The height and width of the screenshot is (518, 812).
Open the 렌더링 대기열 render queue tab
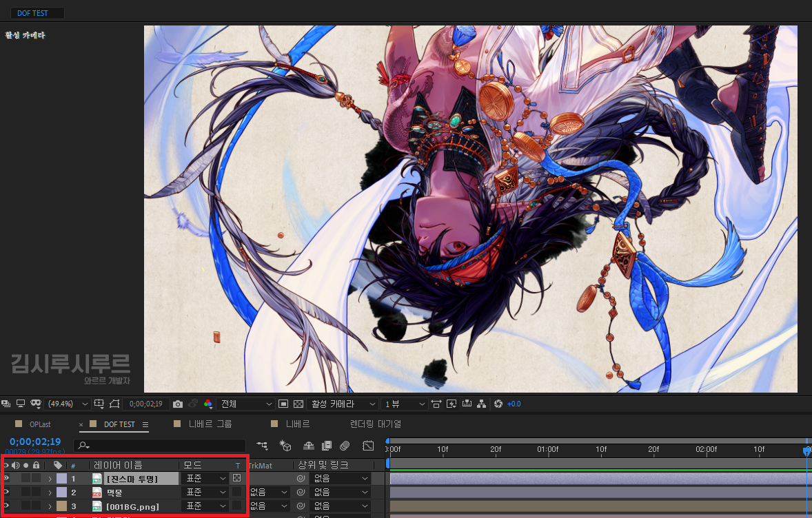point(376,424)
